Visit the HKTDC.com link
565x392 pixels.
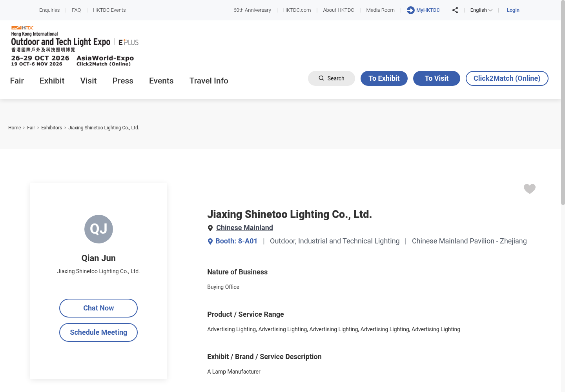[297, 10]
